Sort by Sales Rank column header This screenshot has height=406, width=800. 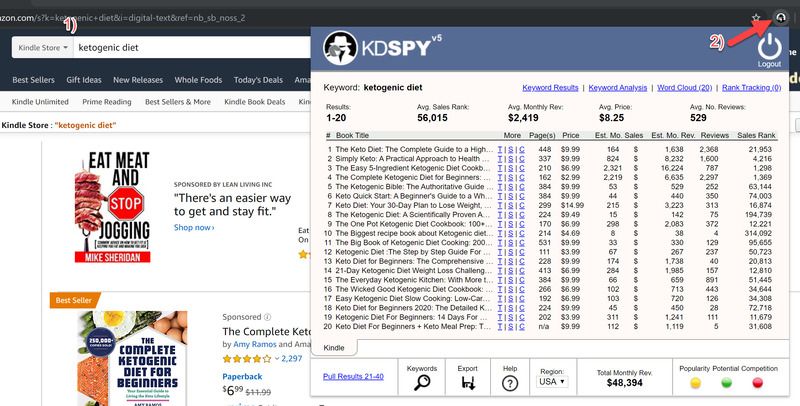click(756, 135)
